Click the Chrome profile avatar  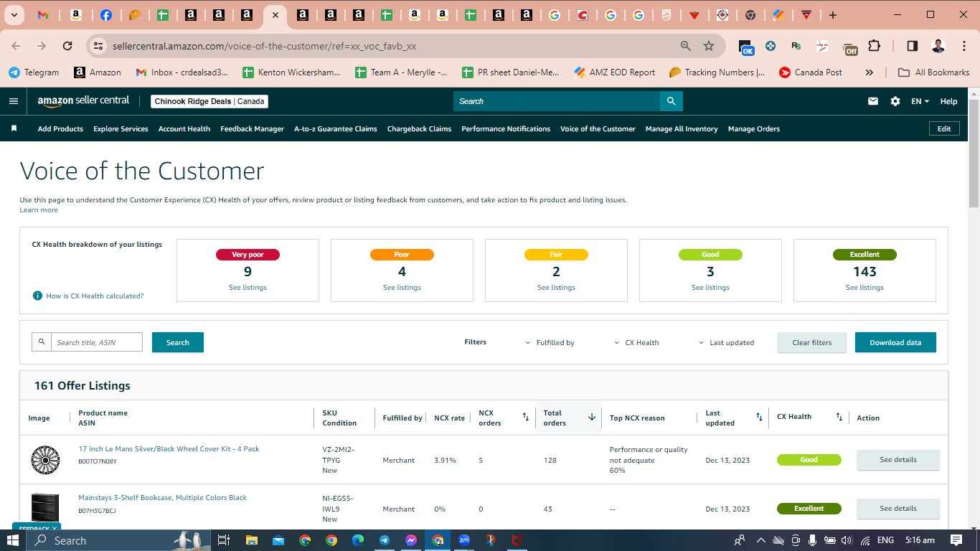[x=938, y=46]
